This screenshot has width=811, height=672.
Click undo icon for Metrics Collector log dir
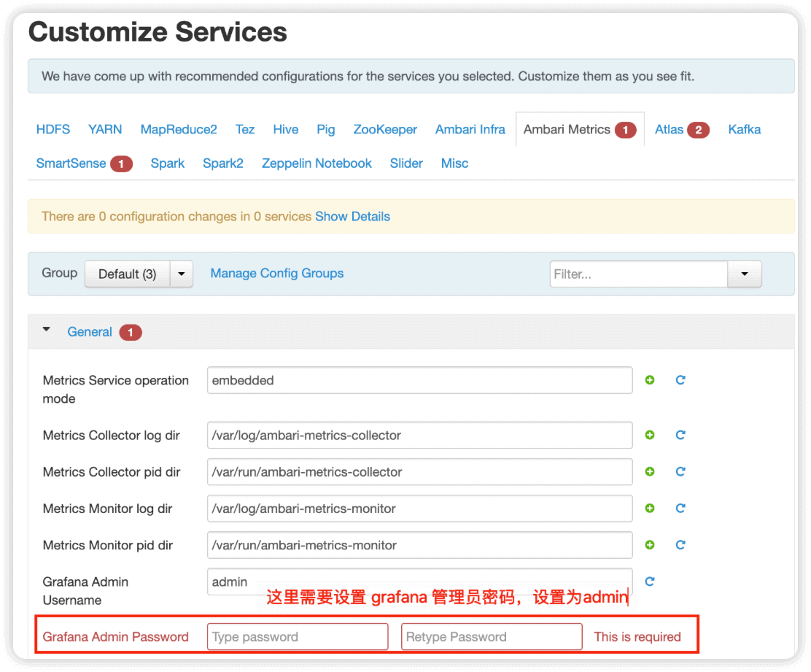[x=680, y=435]
